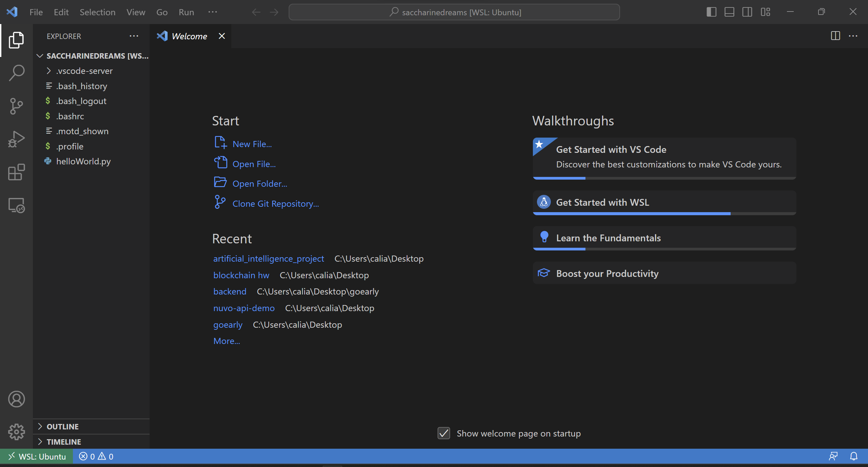Click the Open File... link

point(254,164)
